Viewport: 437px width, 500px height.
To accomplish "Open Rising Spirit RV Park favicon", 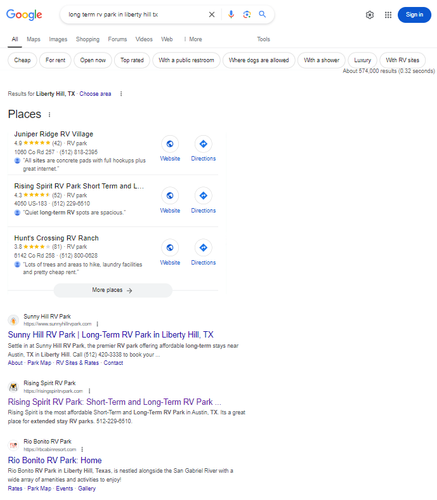I will pyautogui.click(x=13, y=387).
